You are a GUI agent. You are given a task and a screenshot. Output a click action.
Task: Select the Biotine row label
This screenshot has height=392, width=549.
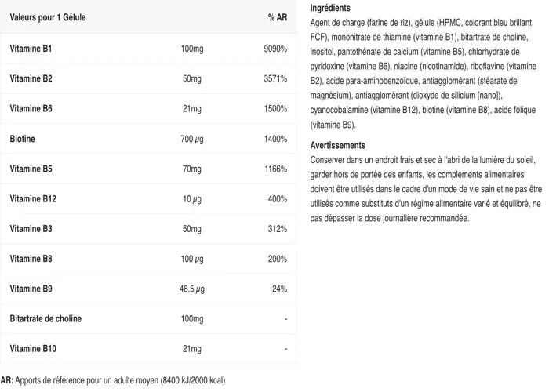coord(23,139)
